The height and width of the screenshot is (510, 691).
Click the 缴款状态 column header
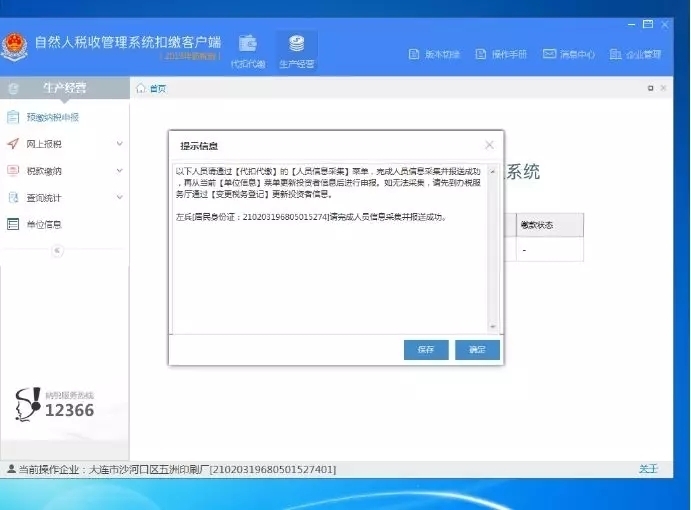(x=550, y=225)
